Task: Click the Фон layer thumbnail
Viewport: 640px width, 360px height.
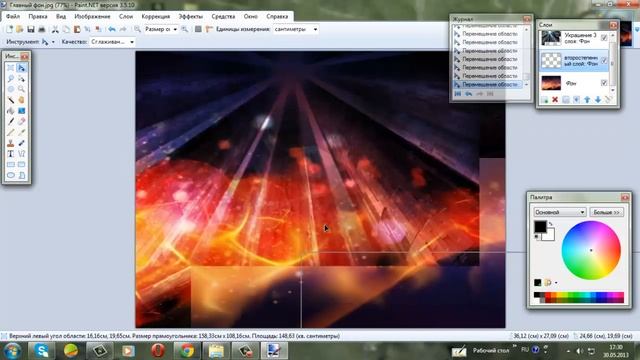Action: point(551,83)
